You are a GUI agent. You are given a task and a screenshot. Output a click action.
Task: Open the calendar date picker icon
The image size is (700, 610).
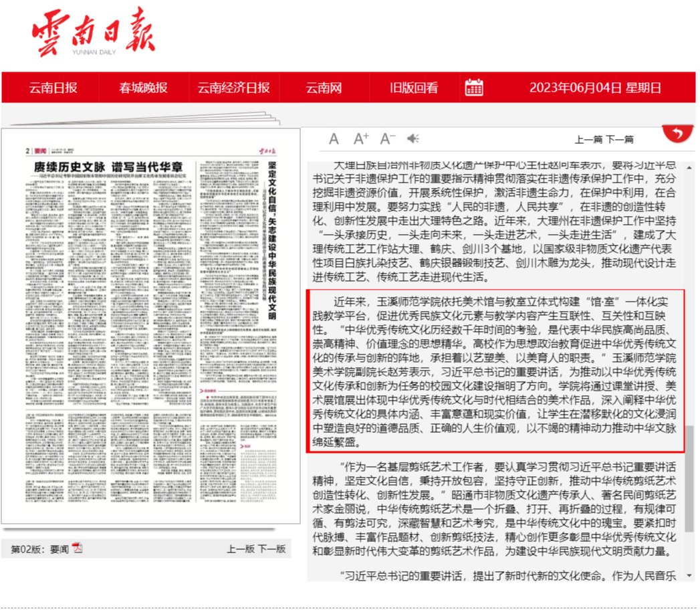473,88
